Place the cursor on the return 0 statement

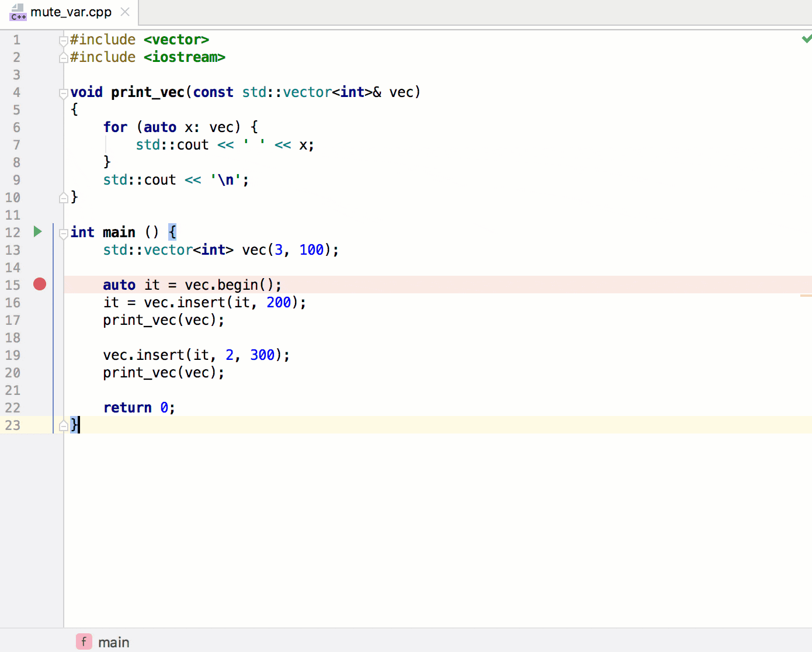[x=139, y=407]
